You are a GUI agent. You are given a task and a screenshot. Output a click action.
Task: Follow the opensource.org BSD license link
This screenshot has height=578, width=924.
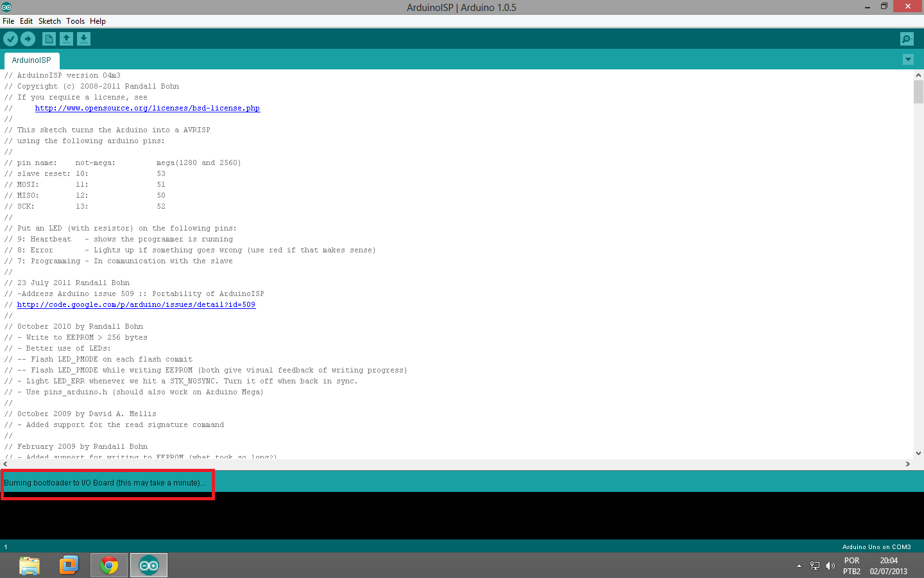pyautogui.click(x=148, y=108)
